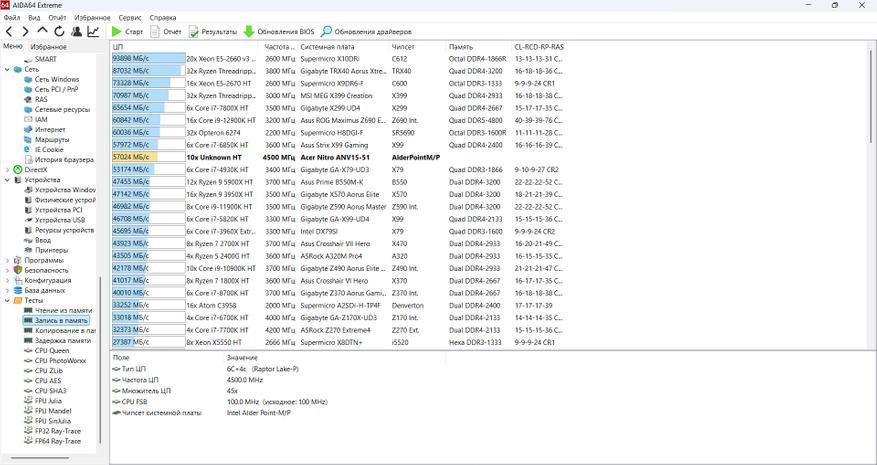Switch to the Меню sidebar tab

(x=12, y=46)
